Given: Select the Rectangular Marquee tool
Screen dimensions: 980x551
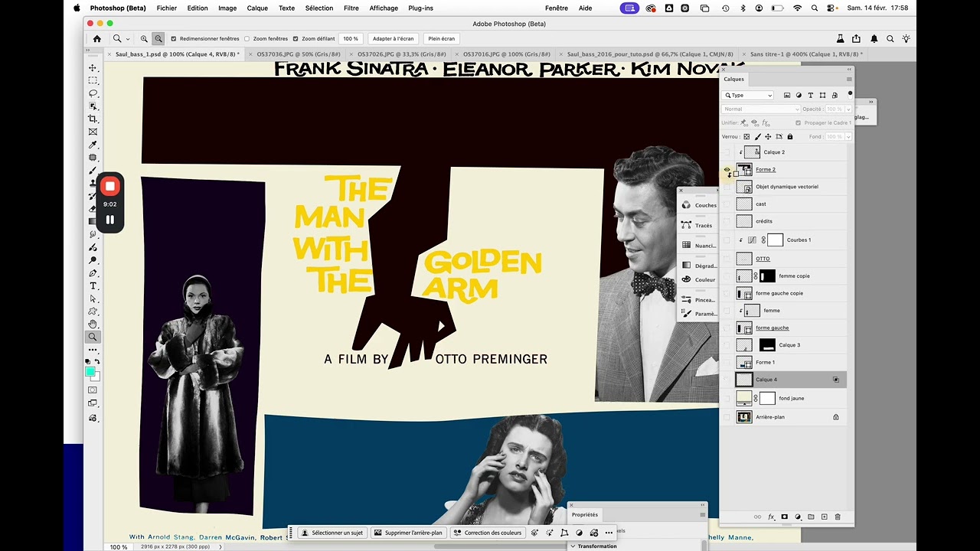Looking at the screenshot, I should coord(93,80).
